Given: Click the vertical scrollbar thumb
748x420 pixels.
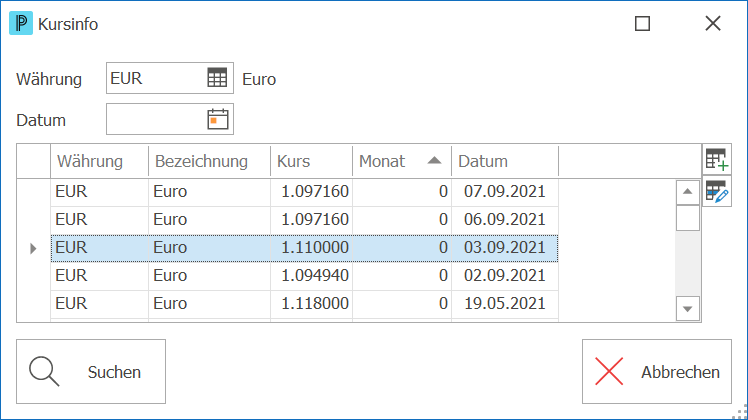Looking at the screenshot, I should pos(687,218).
